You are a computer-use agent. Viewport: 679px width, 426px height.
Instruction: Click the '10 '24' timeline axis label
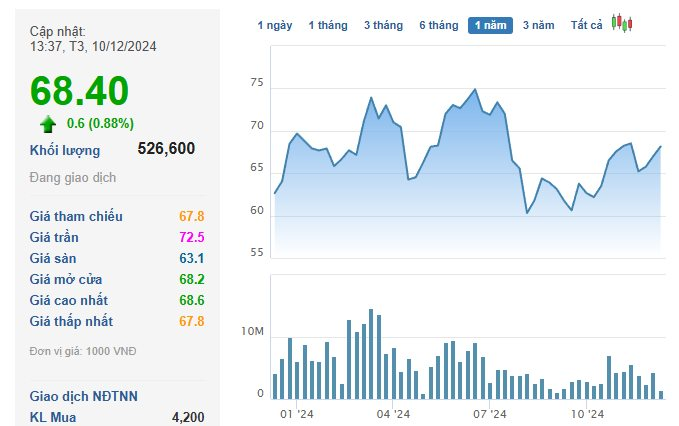coord(588,413)
